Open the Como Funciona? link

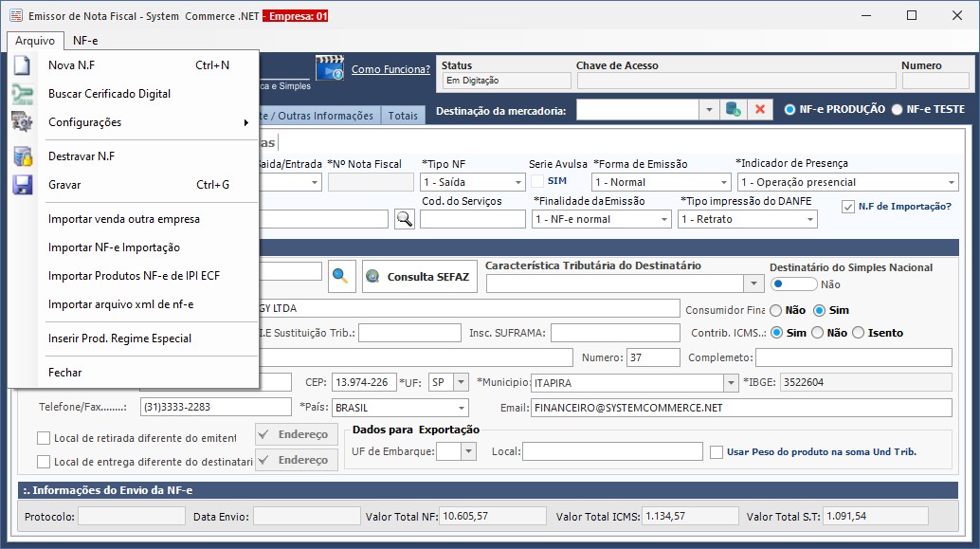(x=390, y=69)
